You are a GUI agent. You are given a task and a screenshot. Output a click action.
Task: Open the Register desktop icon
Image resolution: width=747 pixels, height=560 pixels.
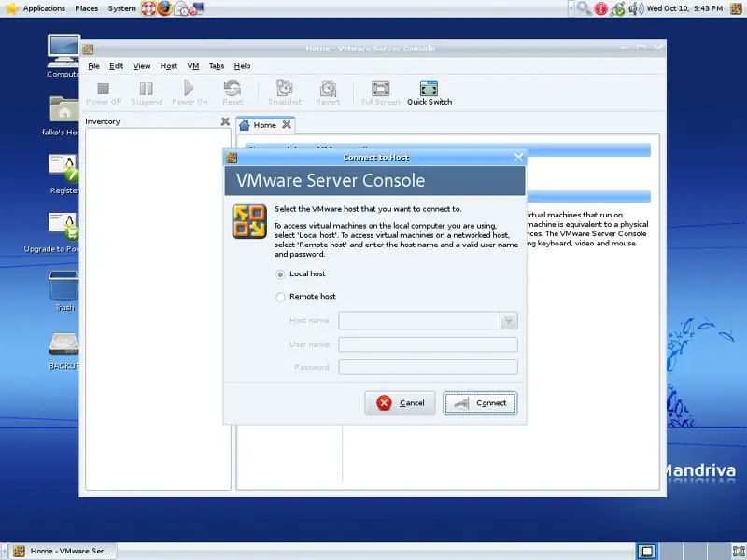63,168
